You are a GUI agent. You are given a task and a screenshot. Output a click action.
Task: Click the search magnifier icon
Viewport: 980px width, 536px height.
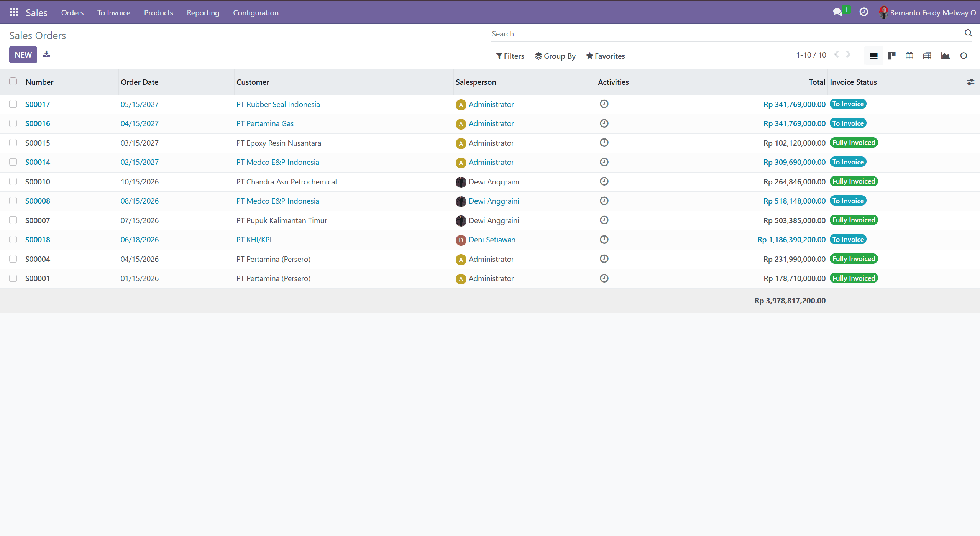968,33
